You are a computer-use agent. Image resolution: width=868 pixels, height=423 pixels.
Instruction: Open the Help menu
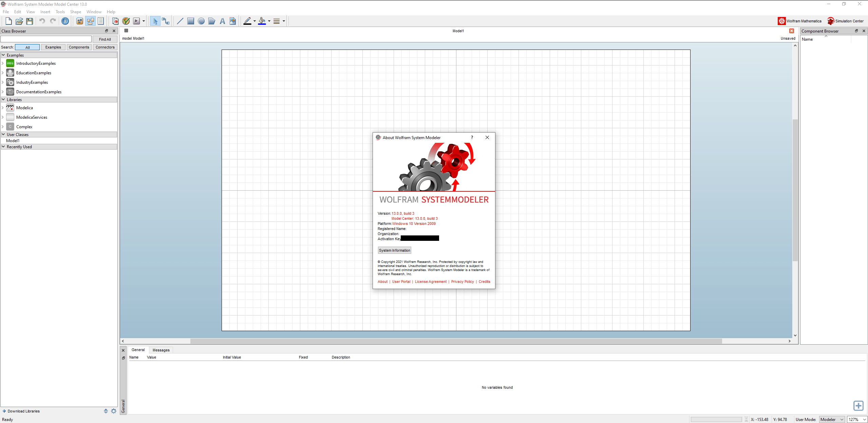pos(111,12)
